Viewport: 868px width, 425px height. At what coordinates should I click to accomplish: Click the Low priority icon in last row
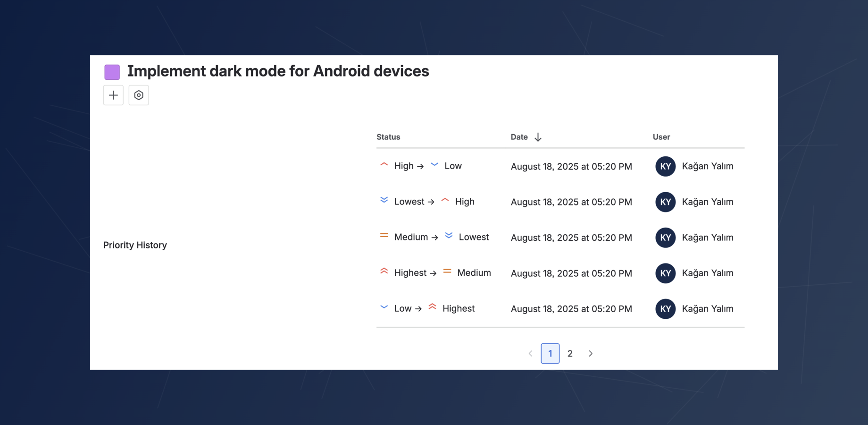click(x=384, y=307)
